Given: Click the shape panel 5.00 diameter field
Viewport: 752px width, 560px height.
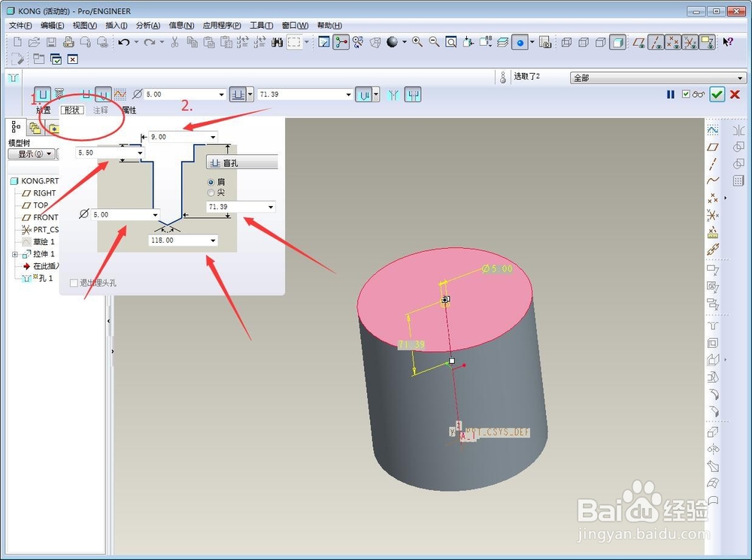Looking at the screenshot, I should click(x=125, y=215).
